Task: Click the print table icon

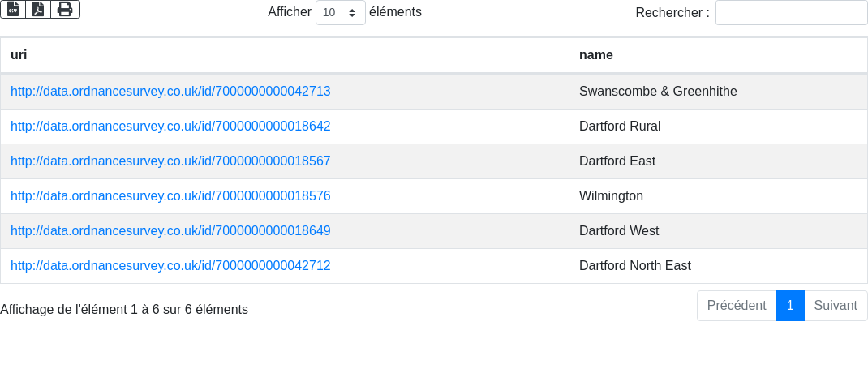Action: click(x=65, y=9)
